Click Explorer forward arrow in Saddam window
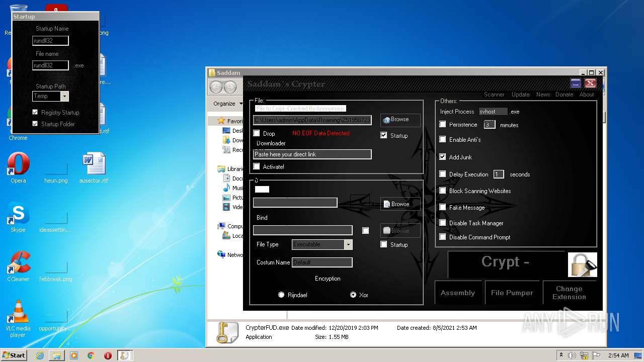644x362 pixels. coord(230,87)
